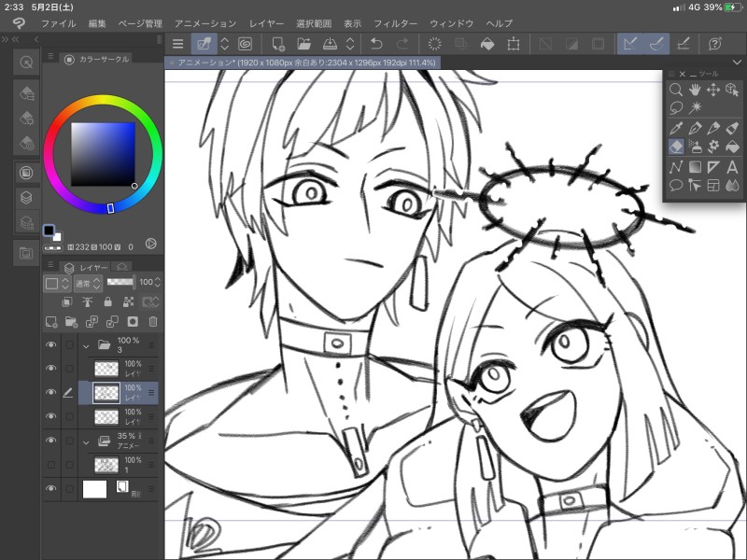Select the Ruler triangle tool
This screenshot has width=747, height=560.
point(713,167)
